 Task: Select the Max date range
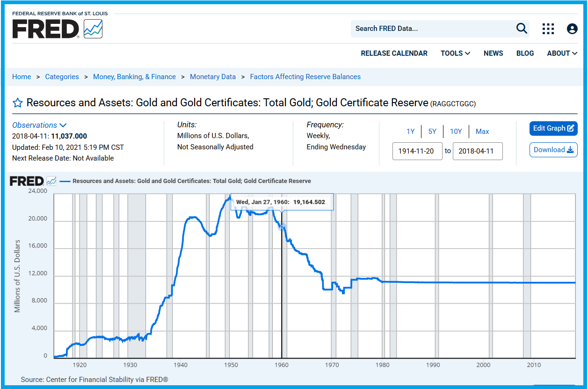click(x=482, y=132)
